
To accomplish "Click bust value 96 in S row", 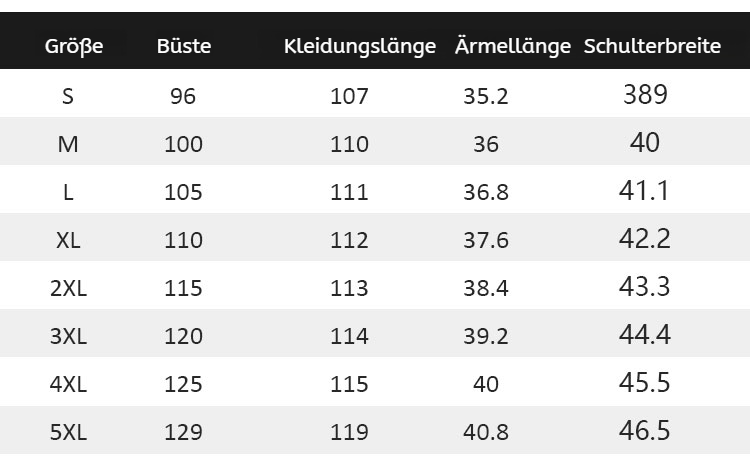I will coord(183,96).
